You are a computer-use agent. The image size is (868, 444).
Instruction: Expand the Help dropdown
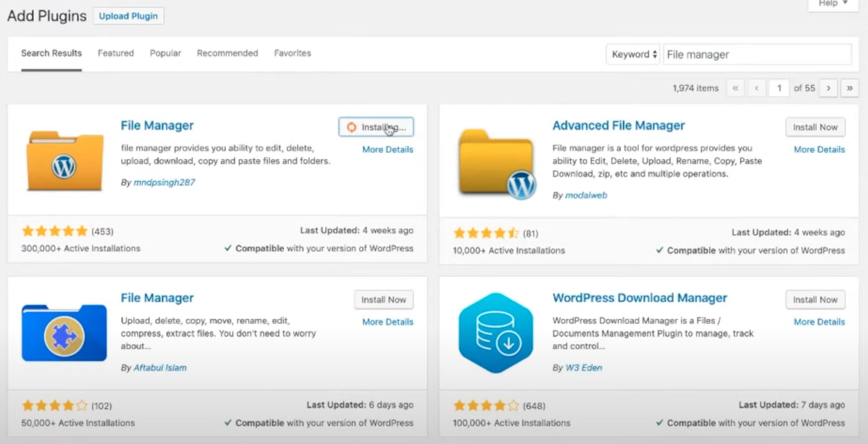[x=833, y=4]
